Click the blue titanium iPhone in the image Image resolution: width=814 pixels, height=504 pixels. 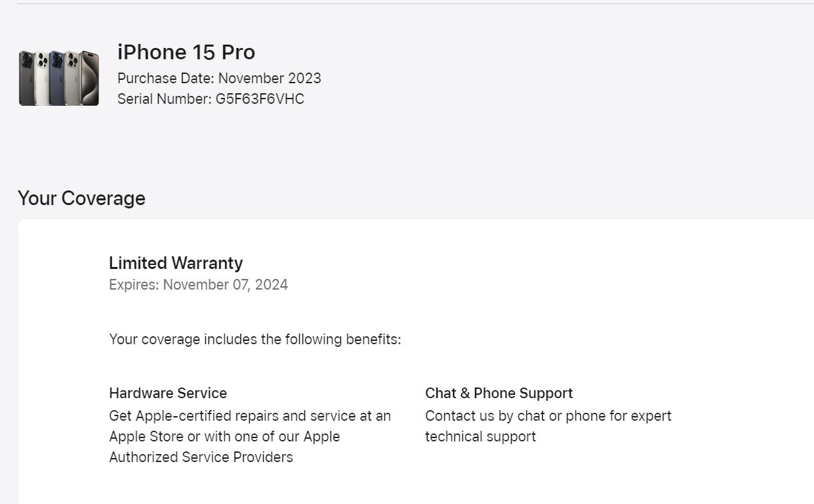pyautogui.click(x=57, y=79)
